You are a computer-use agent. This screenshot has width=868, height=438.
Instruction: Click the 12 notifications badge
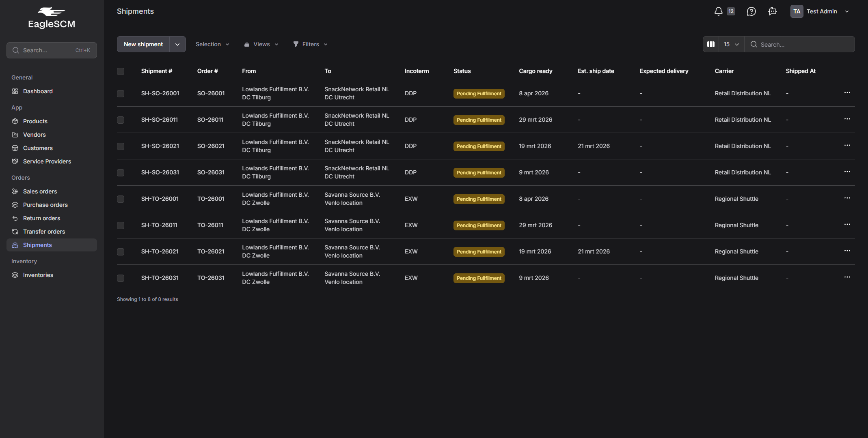click(x=731, y=11)
